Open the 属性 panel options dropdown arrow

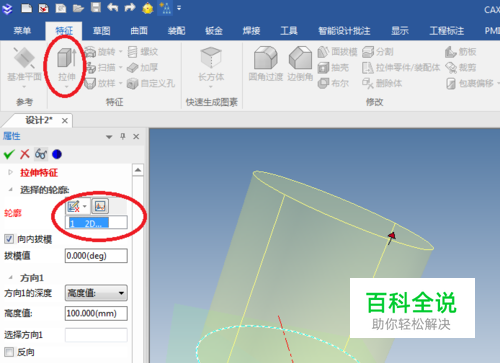109,137
